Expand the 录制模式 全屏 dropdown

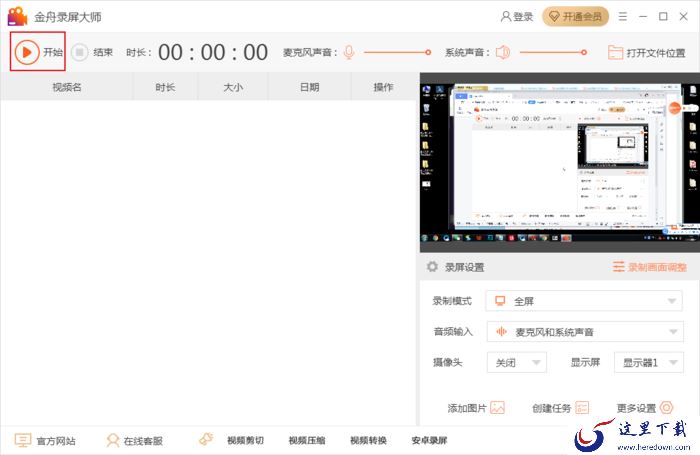click(584, 301)
